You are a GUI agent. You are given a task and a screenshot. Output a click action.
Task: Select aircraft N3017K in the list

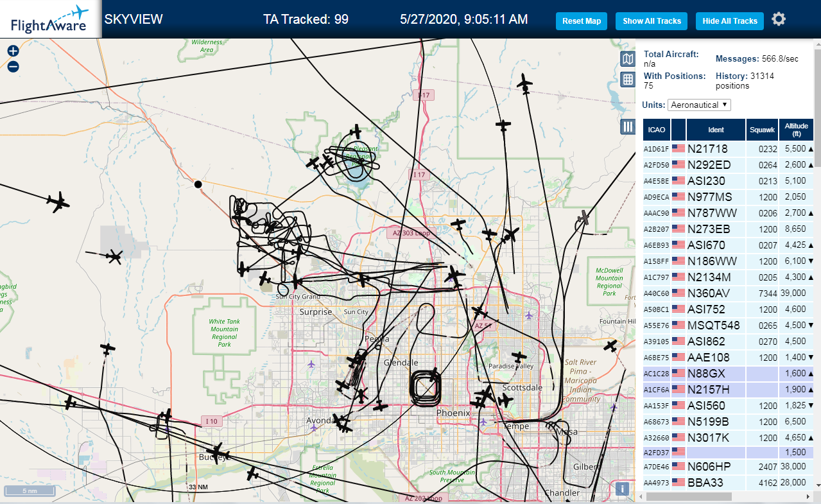point(729,438)
